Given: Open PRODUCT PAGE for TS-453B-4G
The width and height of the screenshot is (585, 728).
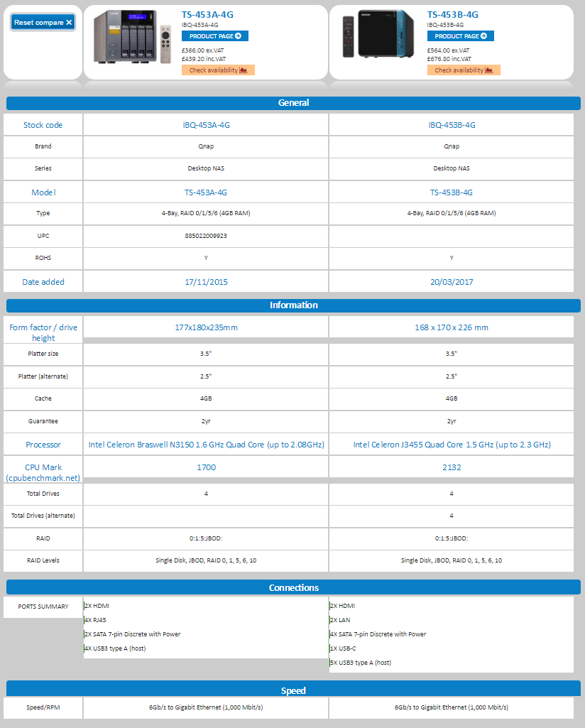Looking at the screenshot, I should [x=460, y=36].
